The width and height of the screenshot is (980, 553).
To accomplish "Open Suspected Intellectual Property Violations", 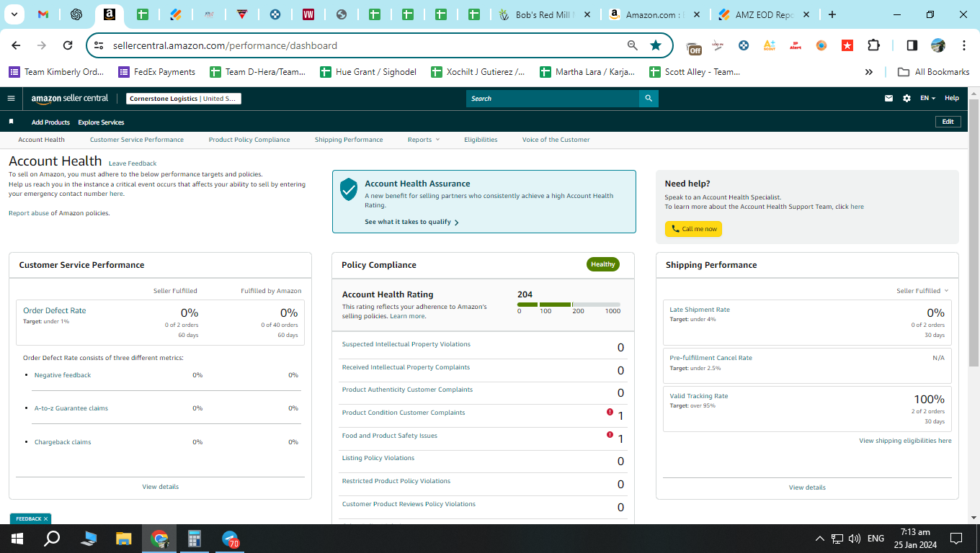I will point(406,344).
